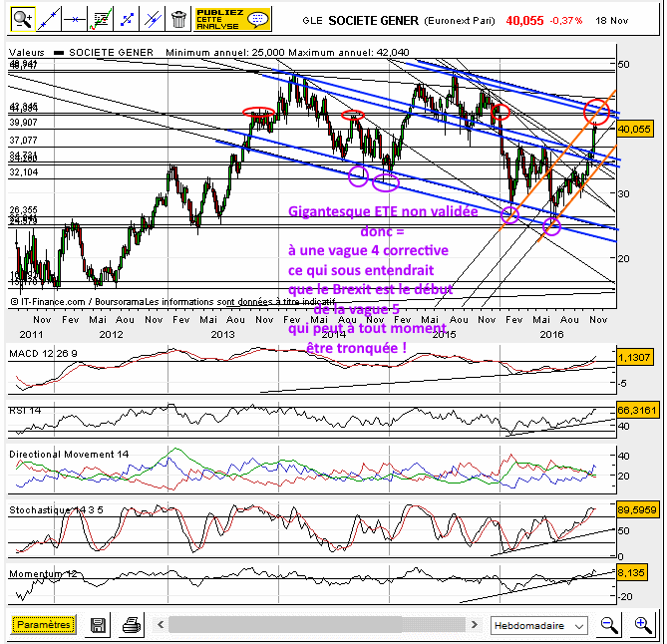The height and width of the screenshot is (644, 667).
Task: Click the SOCIETE GENER stock name in header
Action: 373,20
